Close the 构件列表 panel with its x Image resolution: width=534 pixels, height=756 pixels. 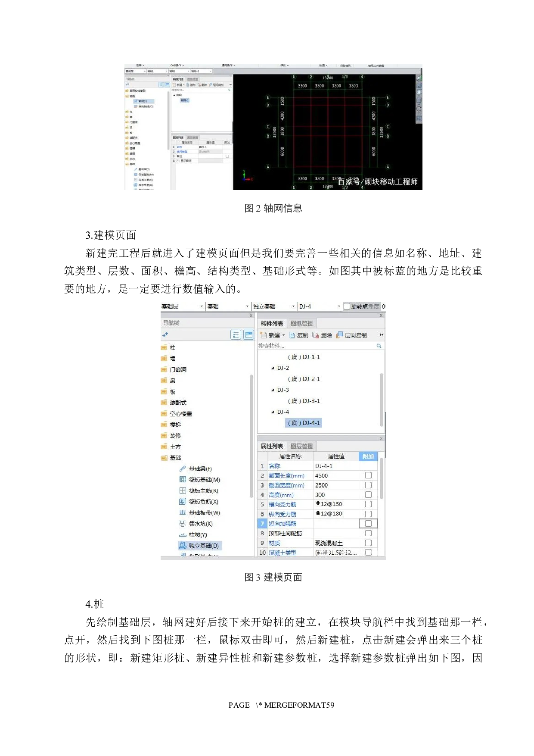point(381,316)
